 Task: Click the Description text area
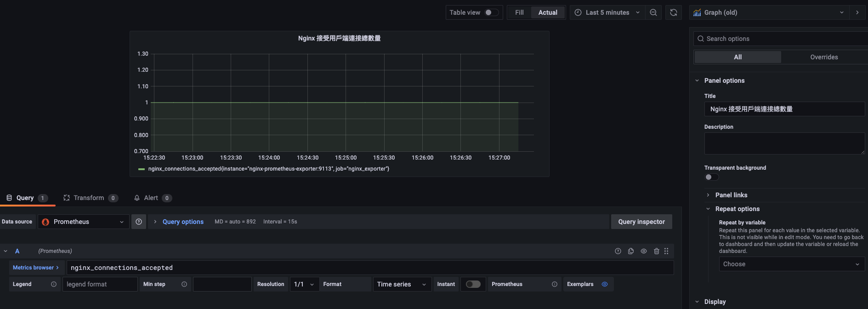(784, 143)
